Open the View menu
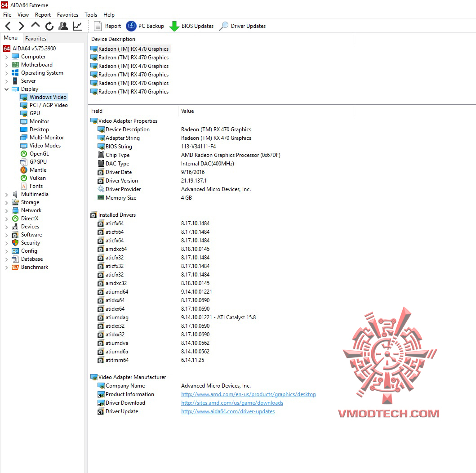The width and height of the screenshot is (476, 473). point(23,14)
